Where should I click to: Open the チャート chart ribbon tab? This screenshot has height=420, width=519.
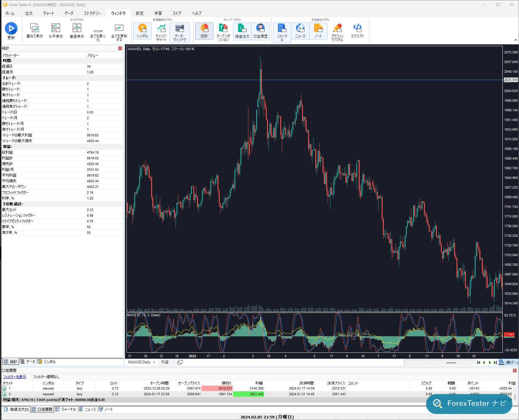pos(49,13)
